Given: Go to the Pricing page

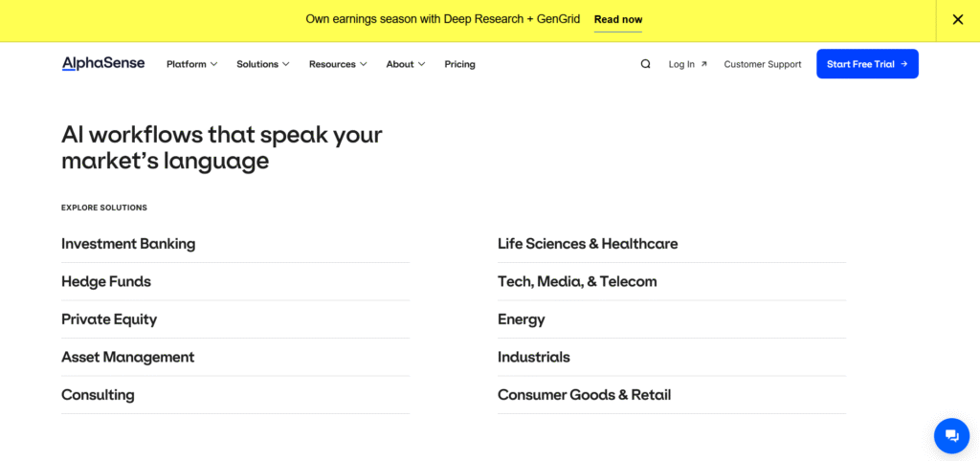Looking at the screenshot, I should point(459,64).
